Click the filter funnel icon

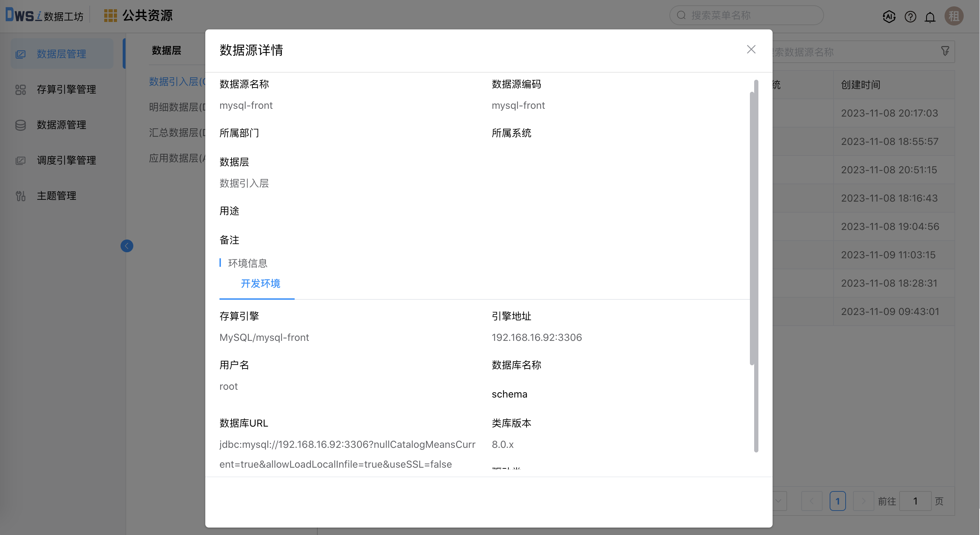945,51
